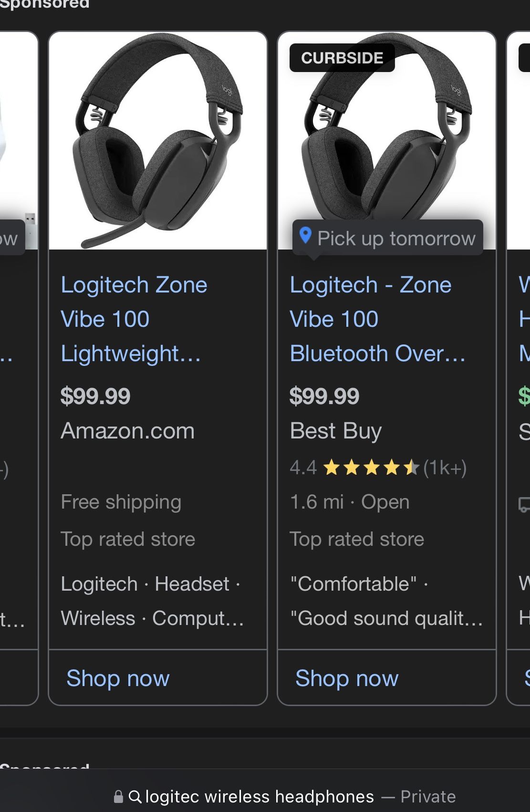Select the Amazon.com store name

point(127,430)
